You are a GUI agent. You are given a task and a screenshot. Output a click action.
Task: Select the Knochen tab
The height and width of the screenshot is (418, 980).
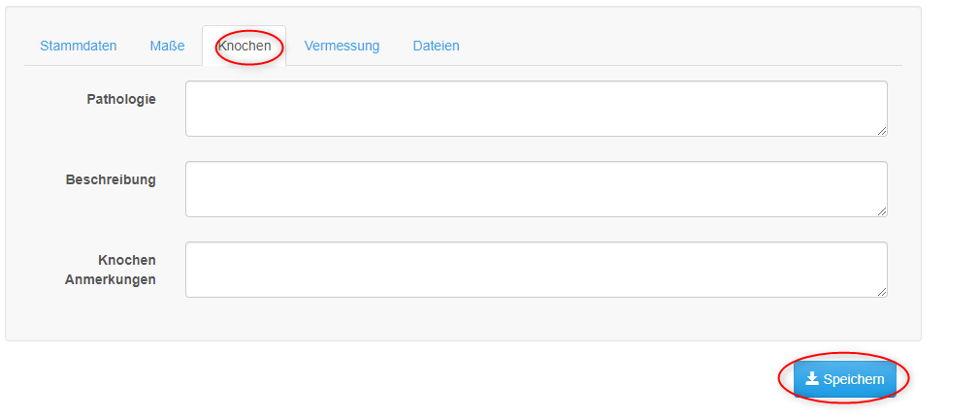click(245, 46)
